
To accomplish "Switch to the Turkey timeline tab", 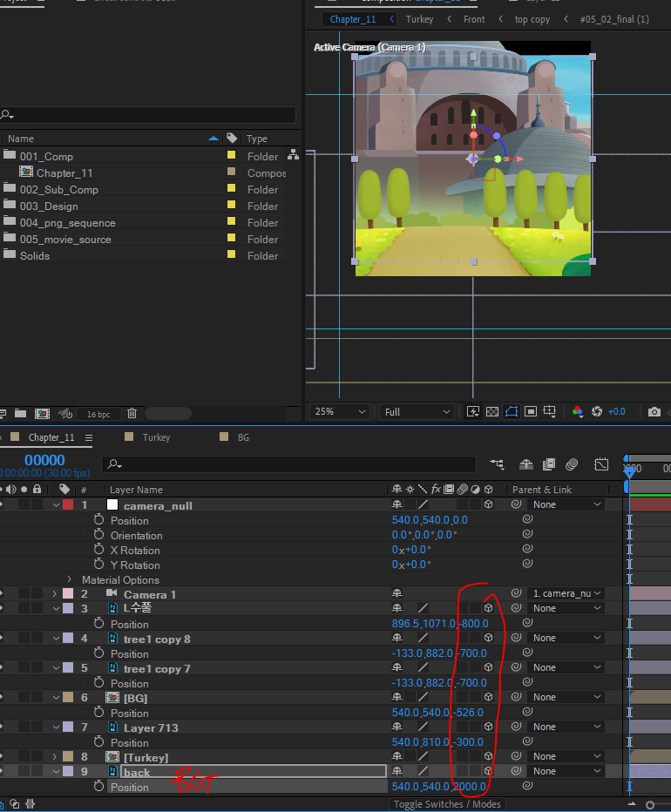I will (x=156, y=437).
